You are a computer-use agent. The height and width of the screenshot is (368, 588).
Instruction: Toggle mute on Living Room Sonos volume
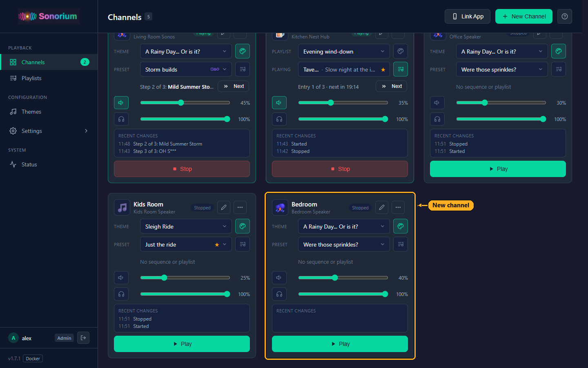tap(121, 103)
